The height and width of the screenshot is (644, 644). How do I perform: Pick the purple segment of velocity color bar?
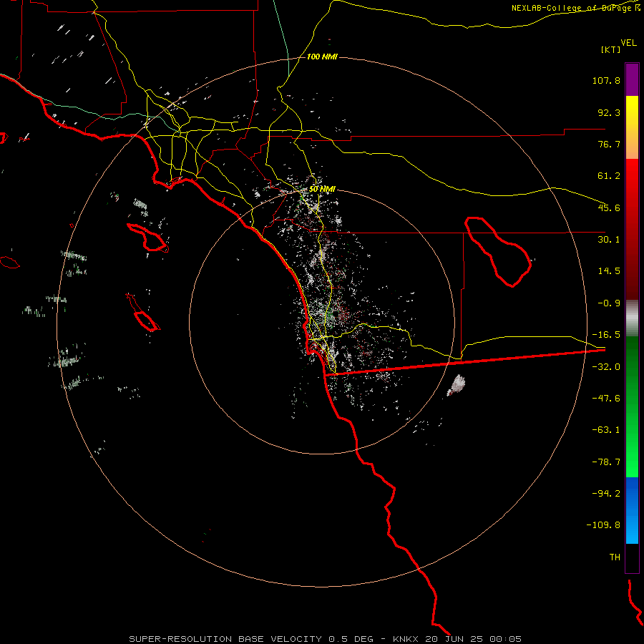632,79
